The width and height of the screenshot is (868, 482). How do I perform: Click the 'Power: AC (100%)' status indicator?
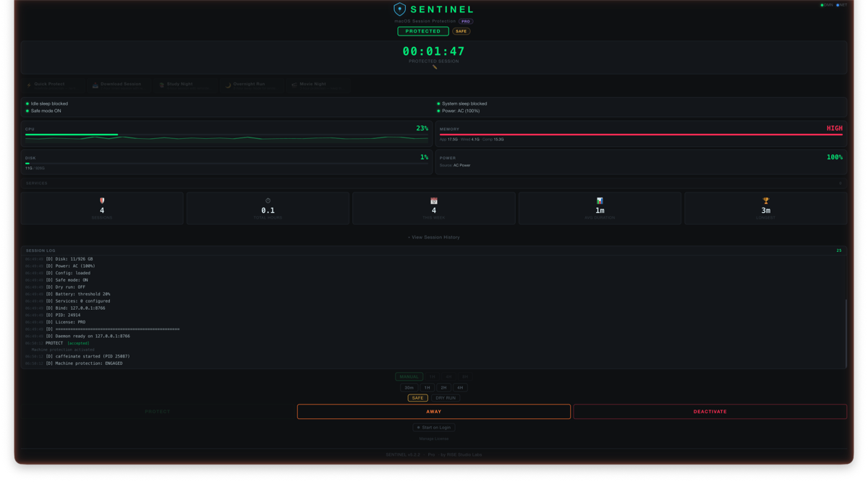(x=458, y=111)
